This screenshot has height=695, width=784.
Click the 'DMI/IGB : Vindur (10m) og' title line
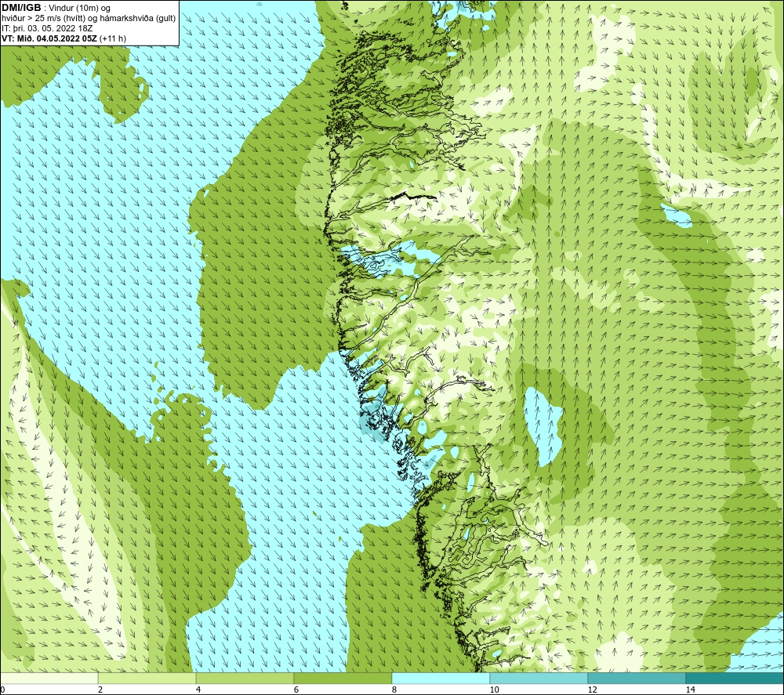coord(56,9)
